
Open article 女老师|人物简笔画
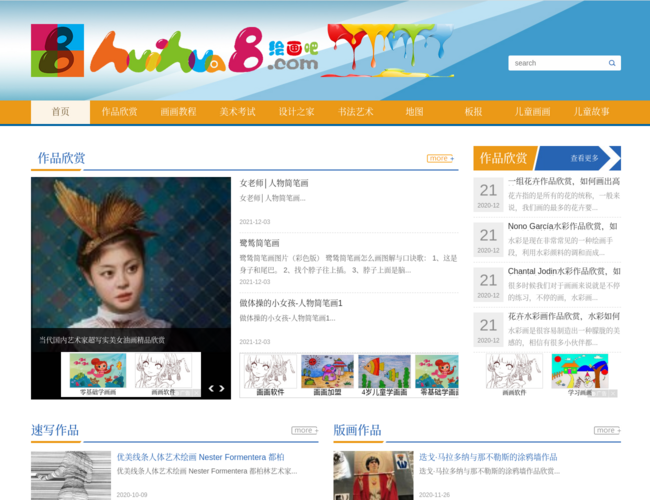tap(274, 183)
